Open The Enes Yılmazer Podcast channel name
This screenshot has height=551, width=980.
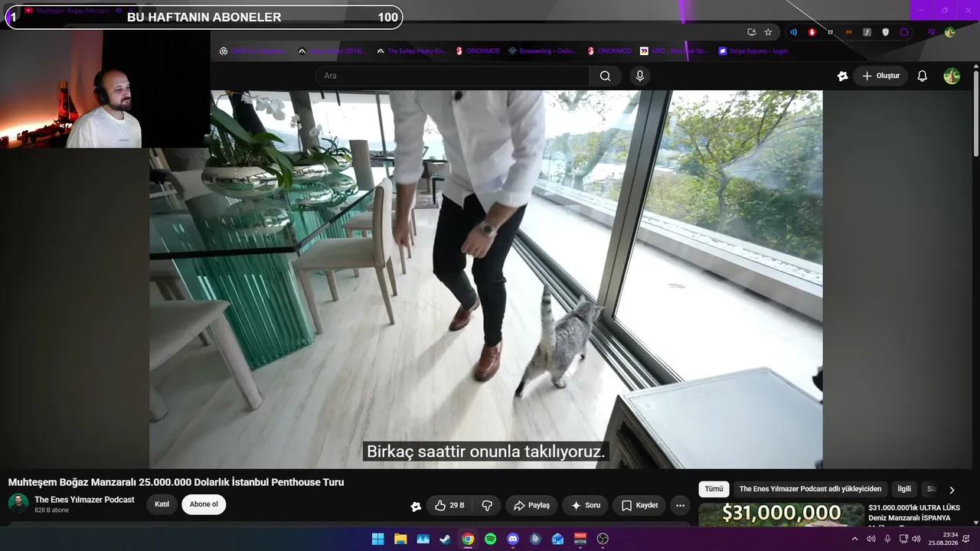(84, 500)
